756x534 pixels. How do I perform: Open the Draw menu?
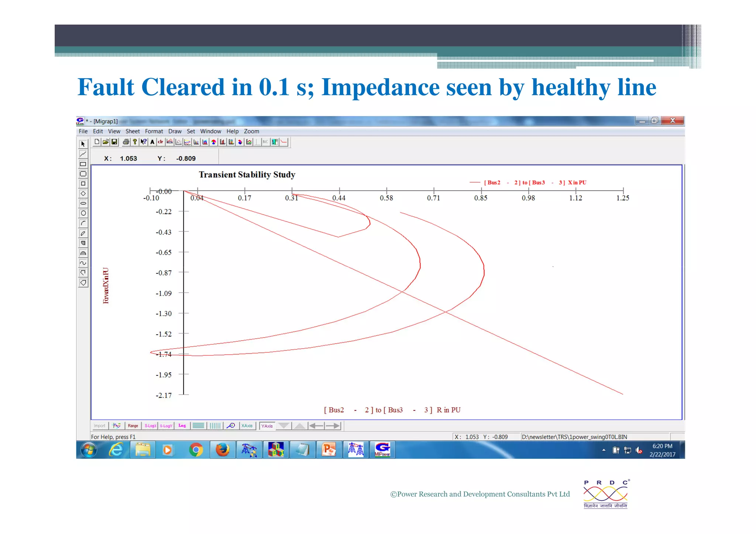click(x=175, y=131)
